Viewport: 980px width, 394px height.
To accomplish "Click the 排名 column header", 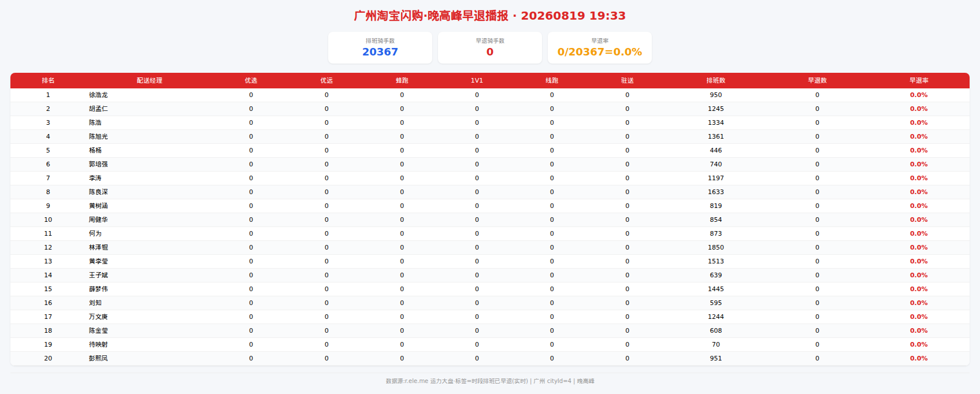I will point(48,80).
